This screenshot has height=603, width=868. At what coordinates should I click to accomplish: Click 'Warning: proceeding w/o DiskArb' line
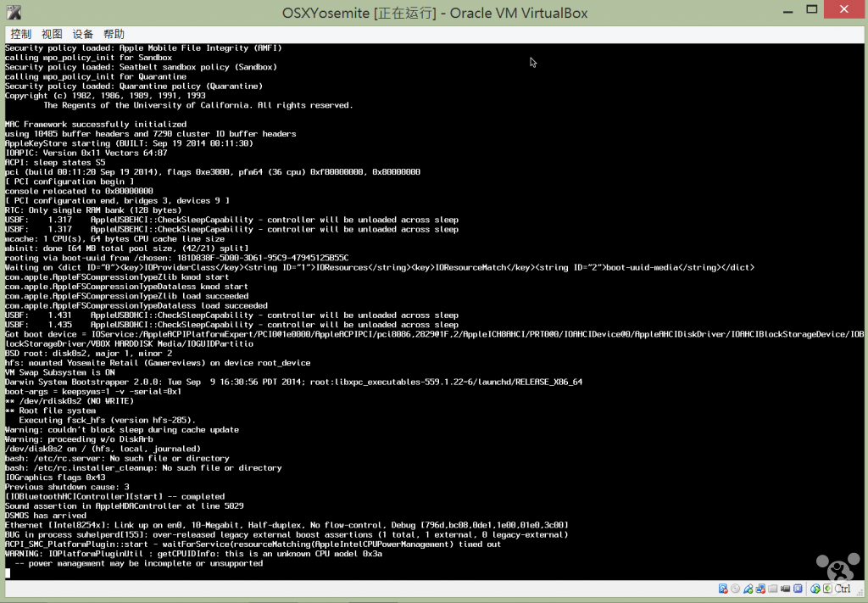point(79,439)
